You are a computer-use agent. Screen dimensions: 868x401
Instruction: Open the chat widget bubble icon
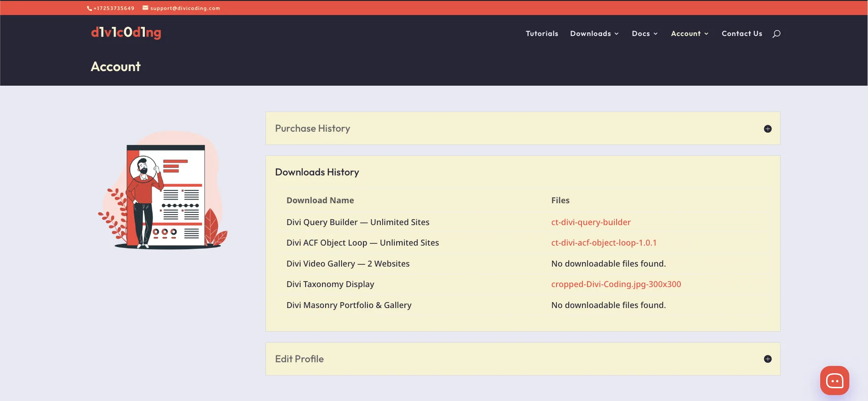tap(834, 380)
